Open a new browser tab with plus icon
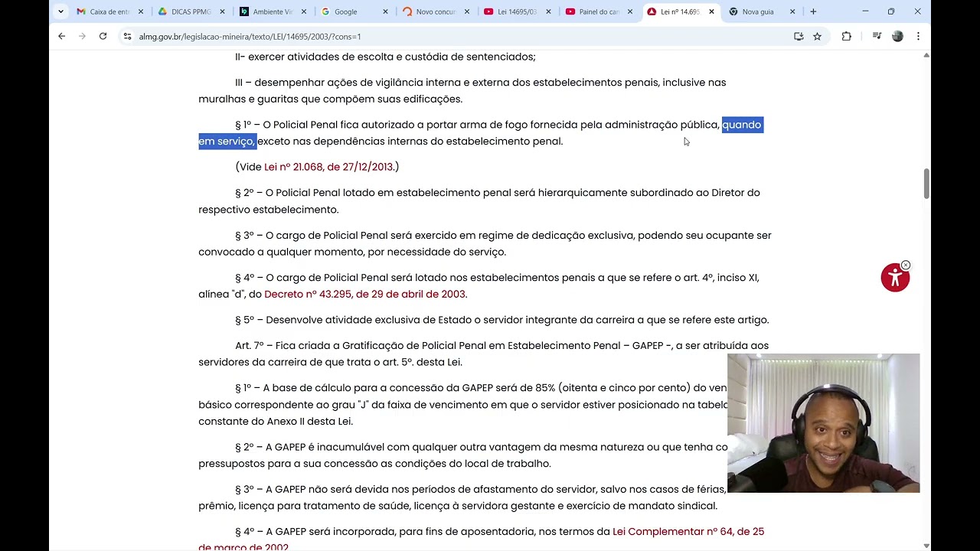This screenshot has width=980, height=551. click(813, 11)
